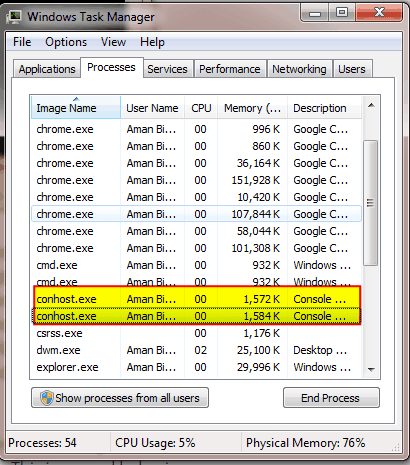
Task: Click the Task Manager title bar icon
Action: point(14,17)
